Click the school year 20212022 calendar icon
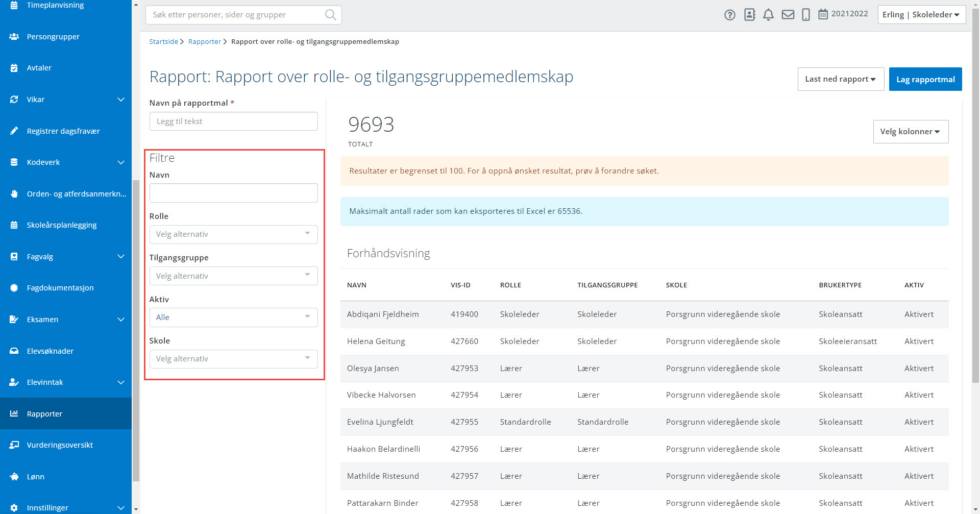980x514 pixels. coord(823,14)
